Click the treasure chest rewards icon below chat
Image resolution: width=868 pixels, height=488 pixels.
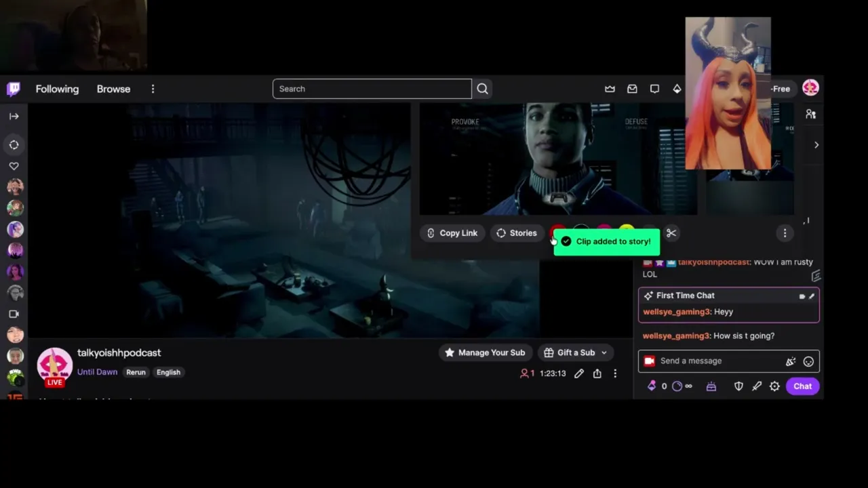(x=711, y=386)
